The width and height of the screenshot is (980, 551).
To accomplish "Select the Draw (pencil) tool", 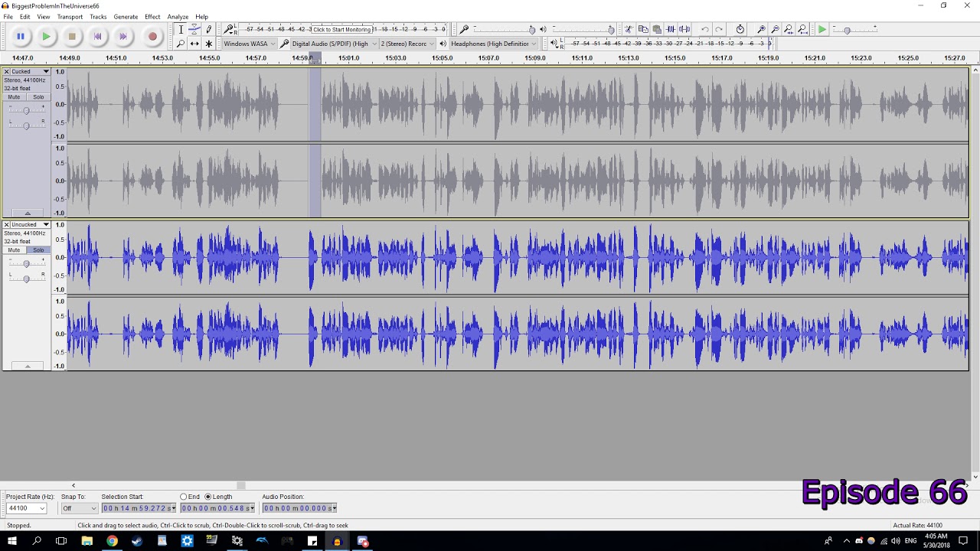I will 208,30.
